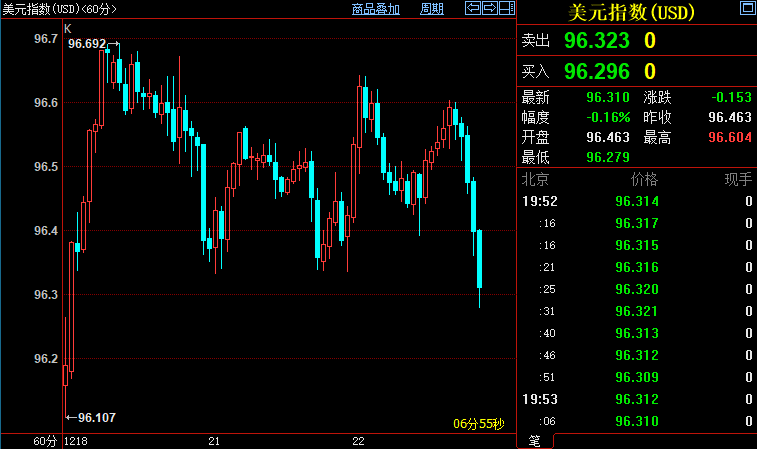Click the 22 date label on the time axis
This screenshot has height=449, width=757.
tap(358, 441)
